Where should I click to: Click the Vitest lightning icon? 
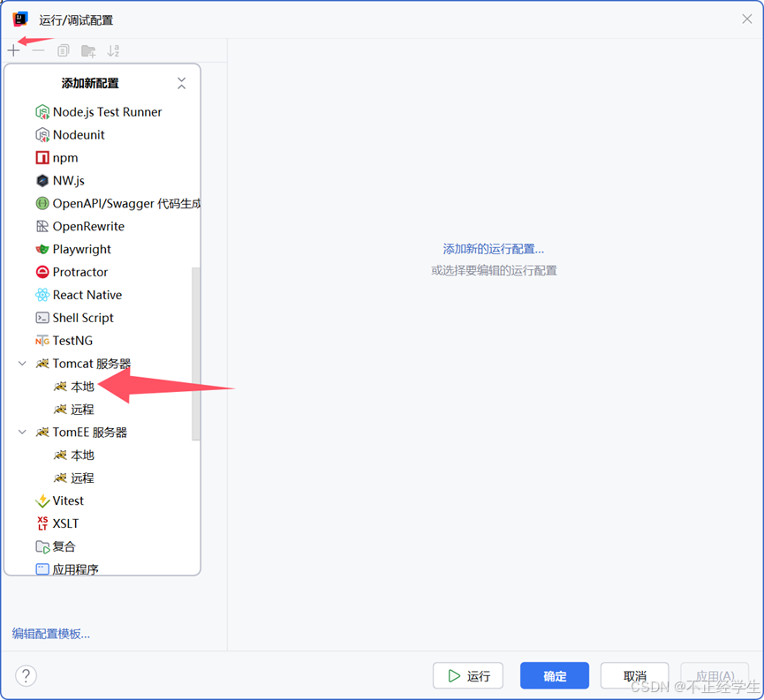[42, 501]
